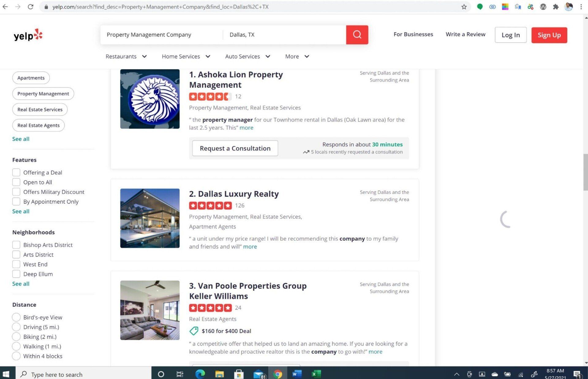
Task: See all Features filters
Action: 21,211
